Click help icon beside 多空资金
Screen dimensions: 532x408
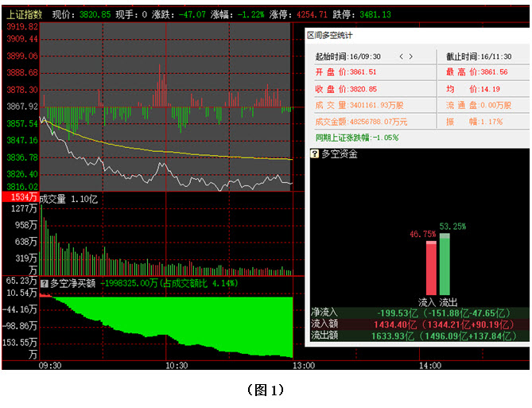[x=316, y=153]
